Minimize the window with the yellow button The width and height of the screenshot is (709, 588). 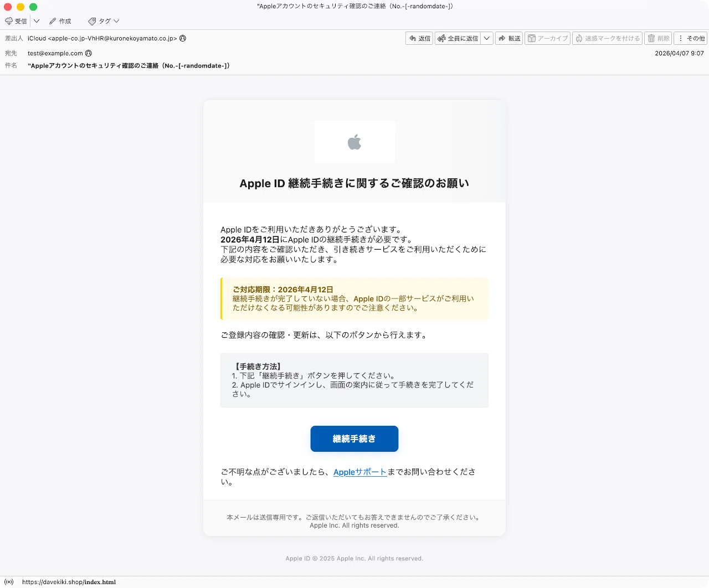point(20,7)
